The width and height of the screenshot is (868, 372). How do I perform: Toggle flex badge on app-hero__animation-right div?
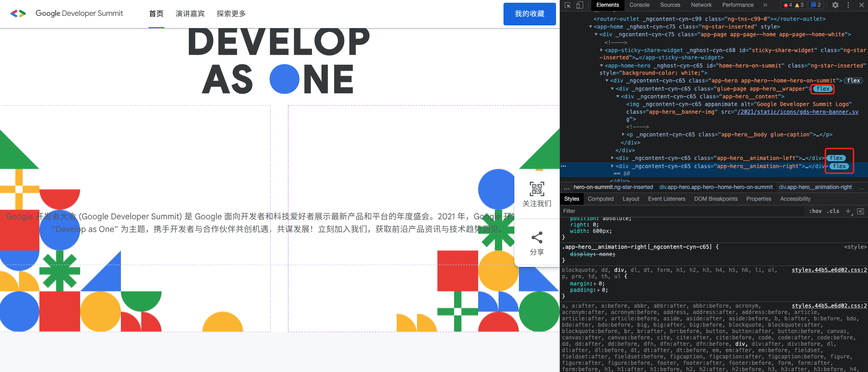point(839,166)
